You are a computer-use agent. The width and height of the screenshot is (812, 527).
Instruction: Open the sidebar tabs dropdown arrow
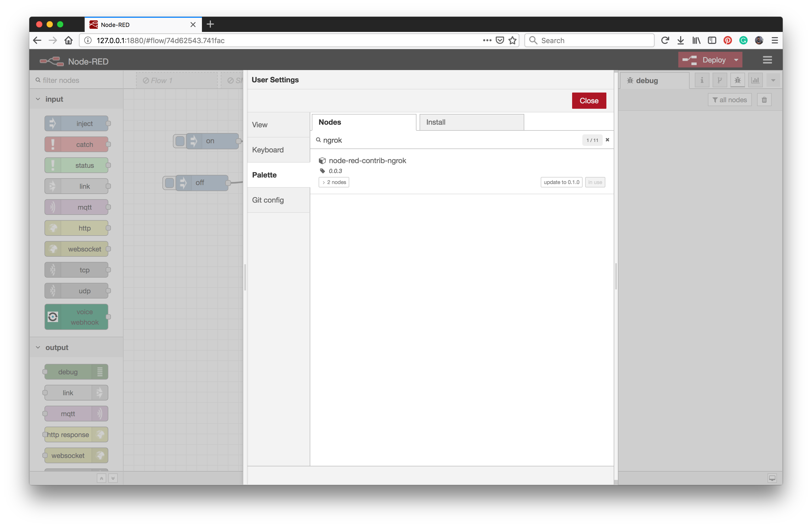click(773, 80)
